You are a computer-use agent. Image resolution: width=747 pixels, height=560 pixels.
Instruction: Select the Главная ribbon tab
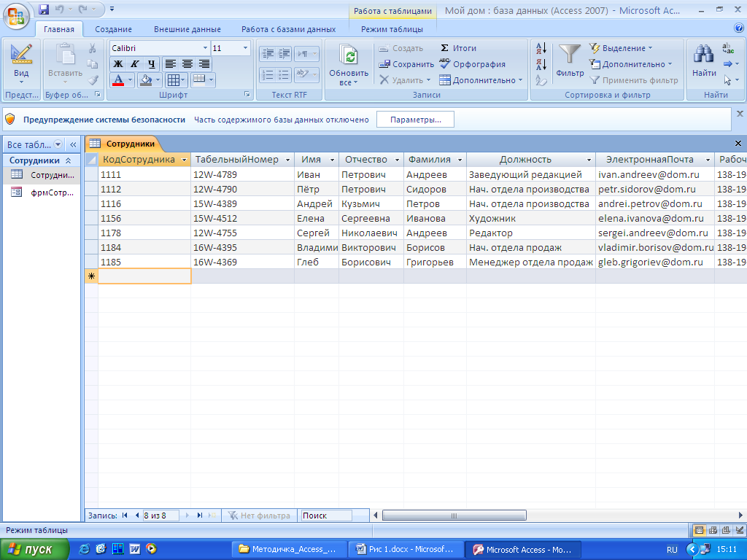[x=59, y=29]
